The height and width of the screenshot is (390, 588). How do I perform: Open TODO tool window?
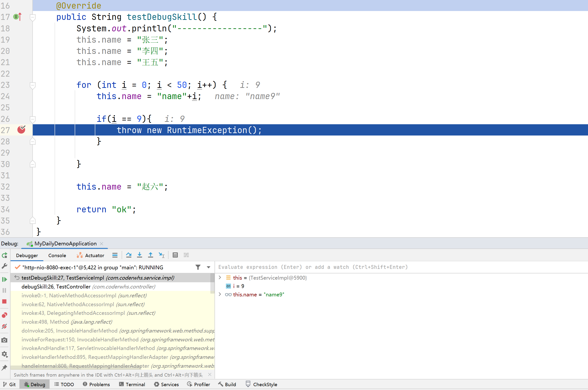tap(64, 384)
